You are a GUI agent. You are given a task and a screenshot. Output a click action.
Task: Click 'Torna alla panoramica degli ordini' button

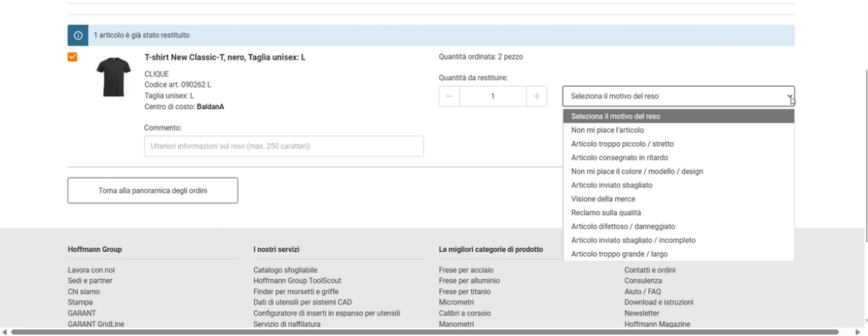(x=153, y=191)
